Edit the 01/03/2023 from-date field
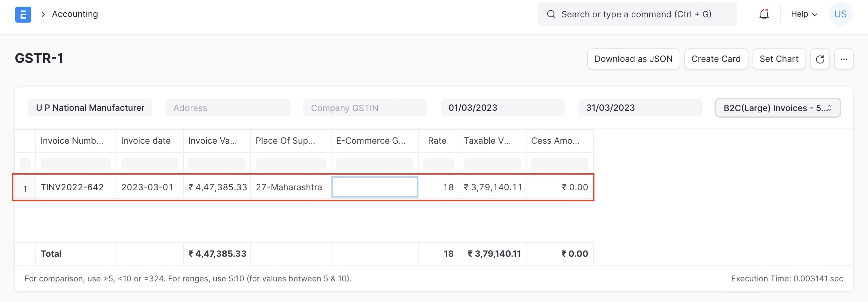Image resolution: width=868 pixels, height=302 pixels. [x=503, y=108]
